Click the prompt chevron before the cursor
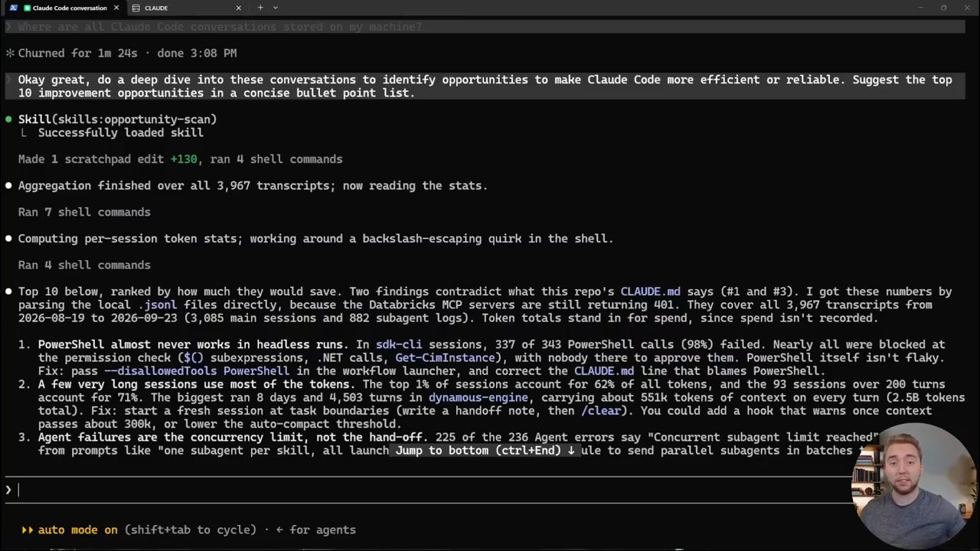Screen dimensions: 980x551 click(8, 490)
